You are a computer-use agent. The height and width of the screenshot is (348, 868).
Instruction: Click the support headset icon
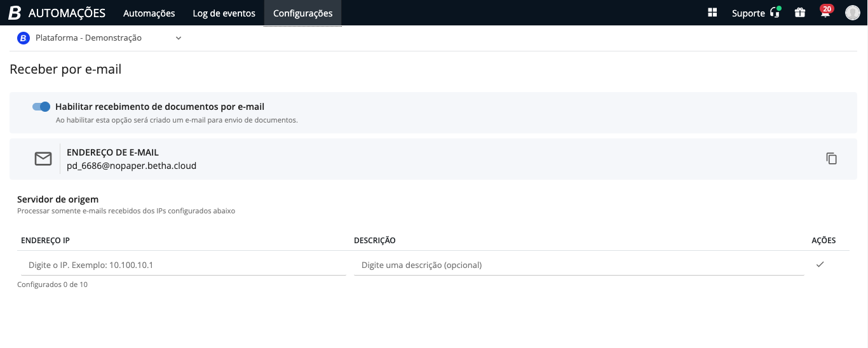tap(775, 13)
